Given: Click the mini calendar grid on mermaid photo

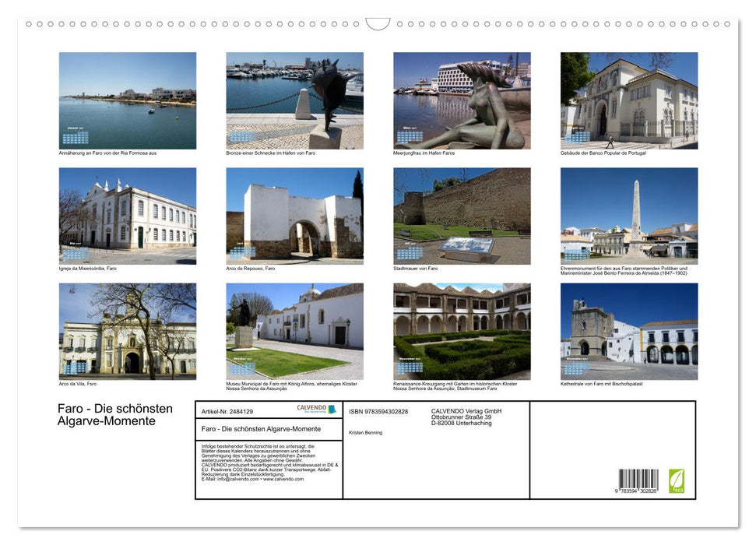Looking at the screenshot, I should coord(410,136).
